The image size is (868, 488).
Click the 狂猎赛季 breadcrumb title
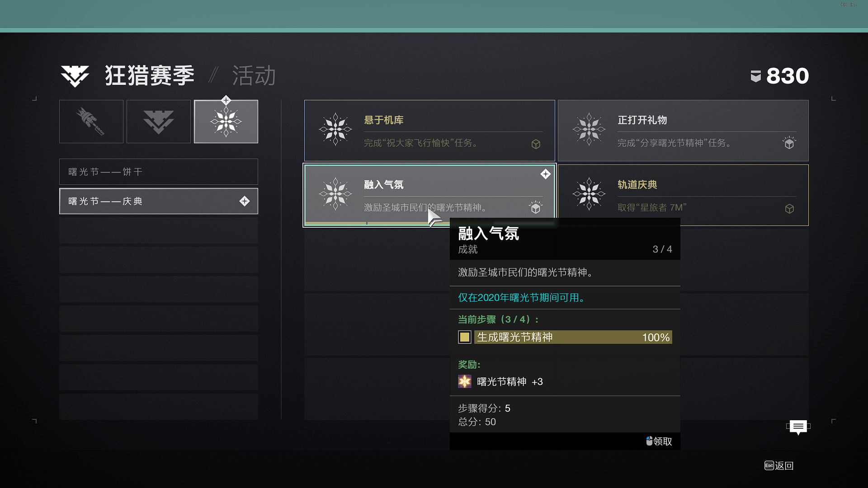(x=150, y=75)
